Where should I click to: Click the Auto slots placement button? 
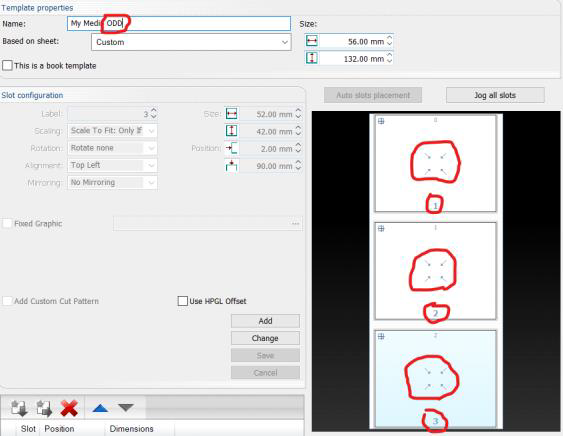tap(373, 95)
